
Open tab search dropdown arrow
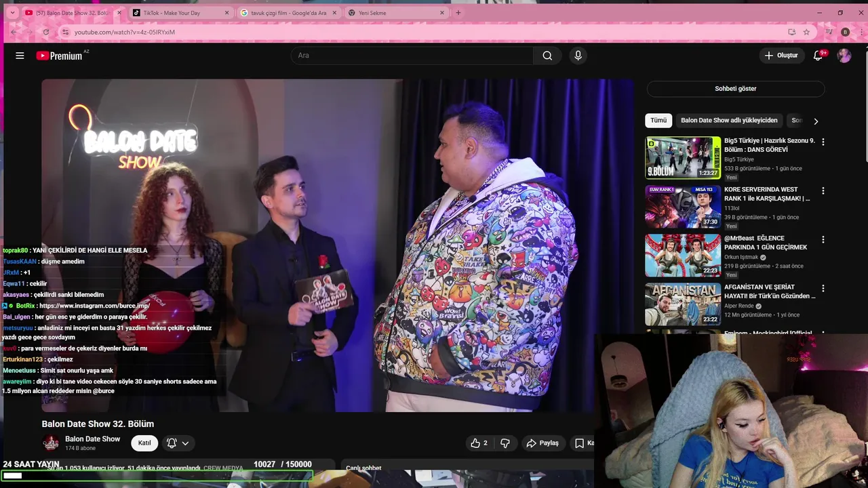(x=12, y=13)
